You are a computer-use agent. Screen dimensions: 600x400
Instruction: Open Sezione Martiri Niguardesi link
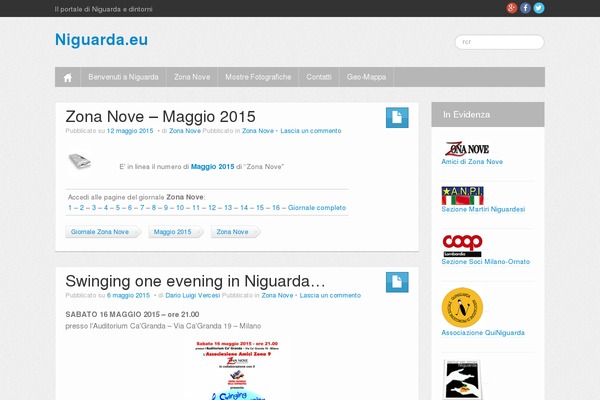483,209
